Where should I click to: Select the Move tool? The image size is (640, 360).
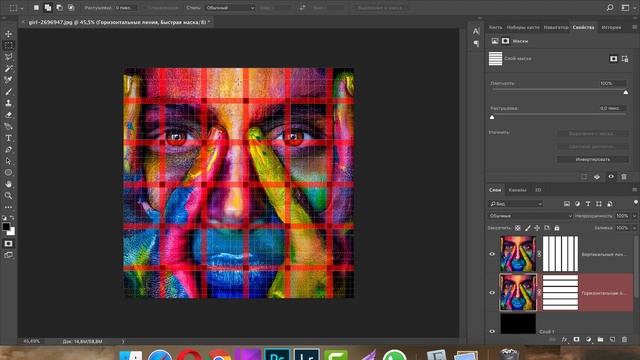[8, 34]
